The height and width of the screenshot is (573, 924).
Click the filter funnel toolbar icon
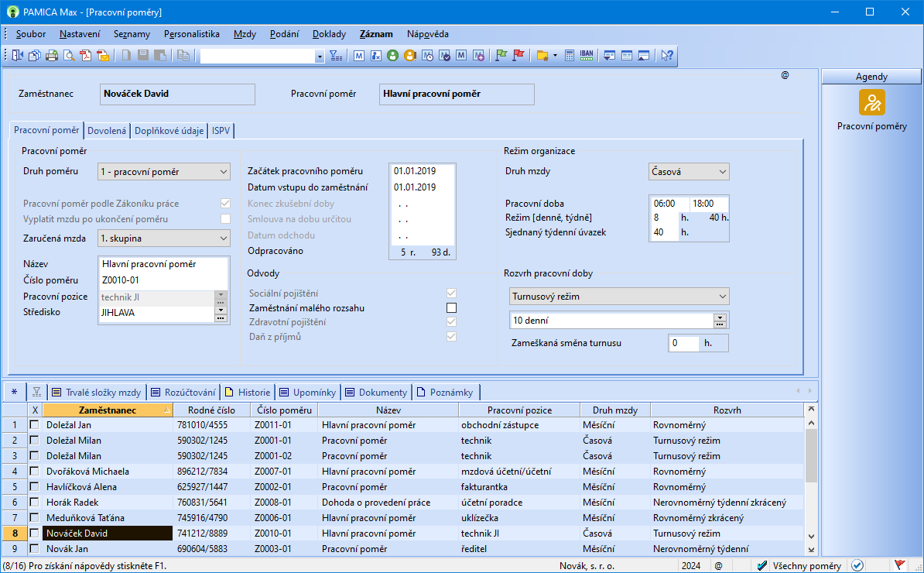click(x=336, y=56)
